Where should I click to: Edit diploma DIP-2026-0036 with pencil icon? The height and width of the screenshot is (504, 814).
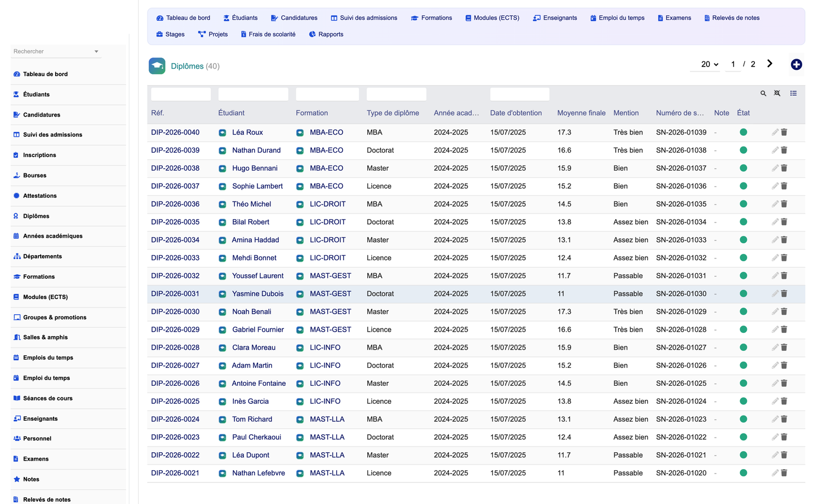point(775,204)
